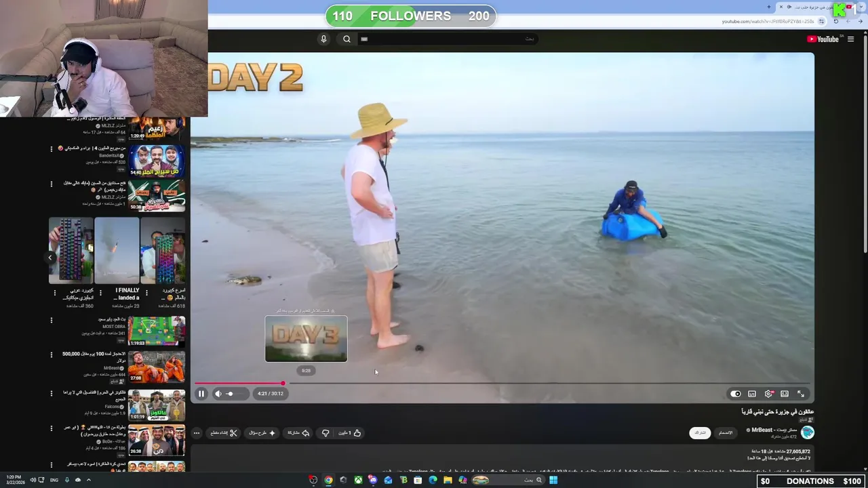
Task: Open Google Chrome from the taskbar
Action: tap(328, 481)
